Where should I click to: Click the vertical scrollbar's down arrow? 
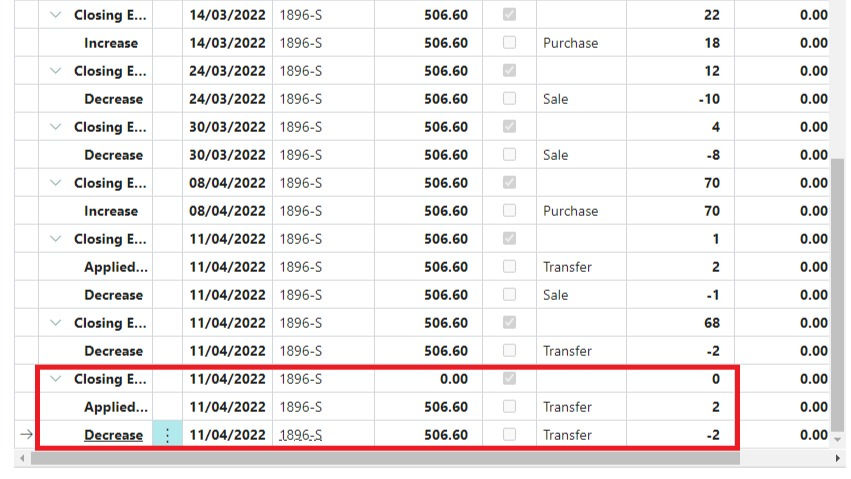pyautogui.click(x=838, y=438)
